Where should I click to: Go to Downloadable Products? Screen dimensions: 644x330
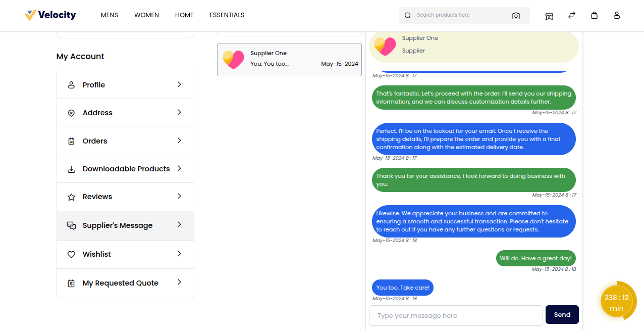[x=126, y=169]
